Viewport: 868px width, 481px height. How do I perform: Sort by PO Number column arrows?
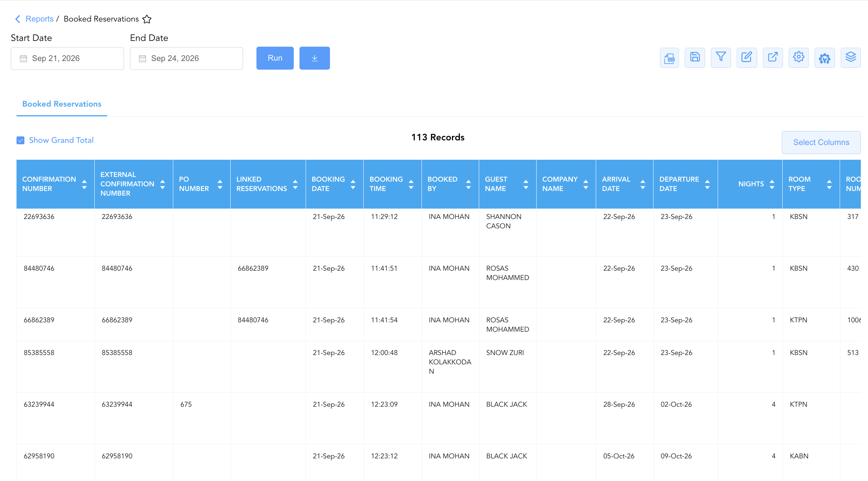click(220, 185)
